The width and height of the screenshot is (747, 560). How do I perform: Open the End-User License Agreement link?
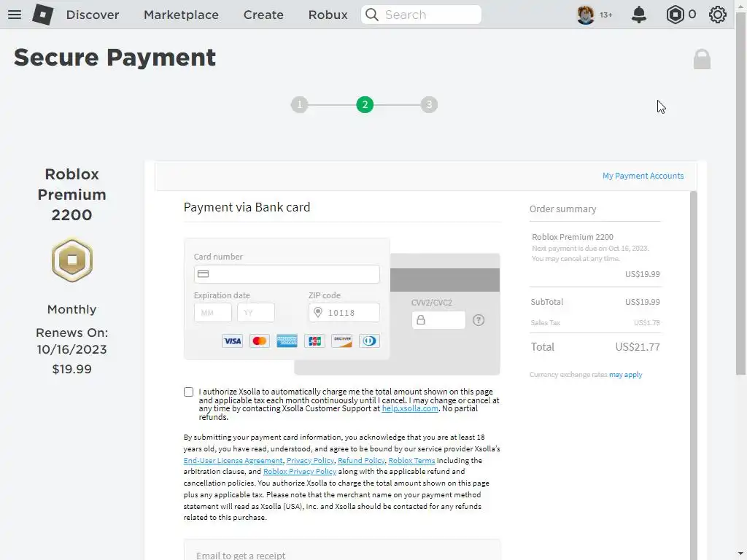(233, 461)
